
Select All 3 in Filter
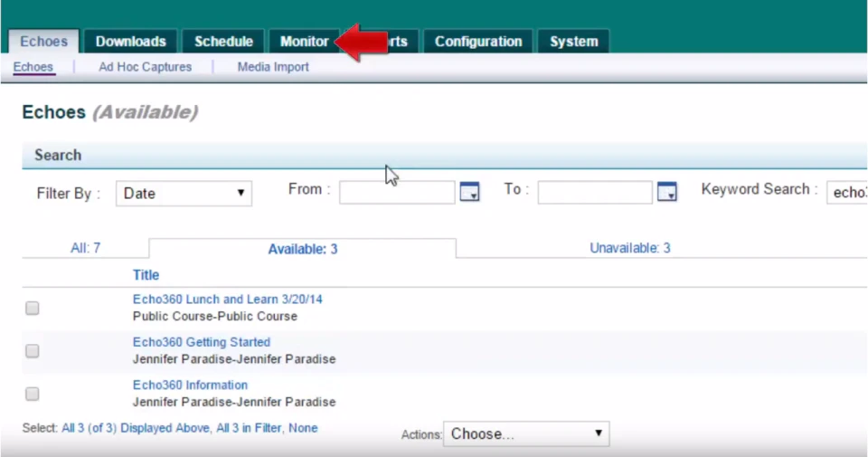(x=249, y=428)
